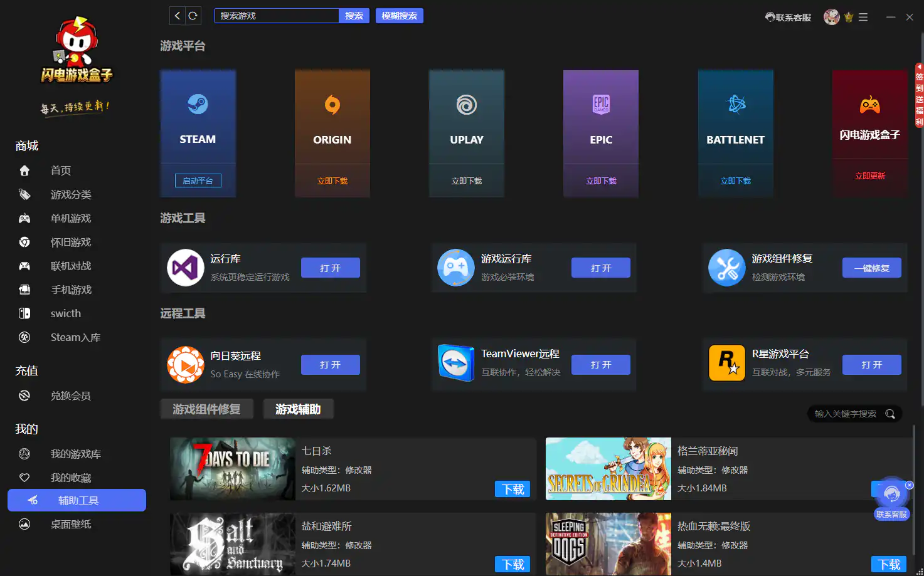Click the keyword search field 输入关键字搜索

point(845,414)
